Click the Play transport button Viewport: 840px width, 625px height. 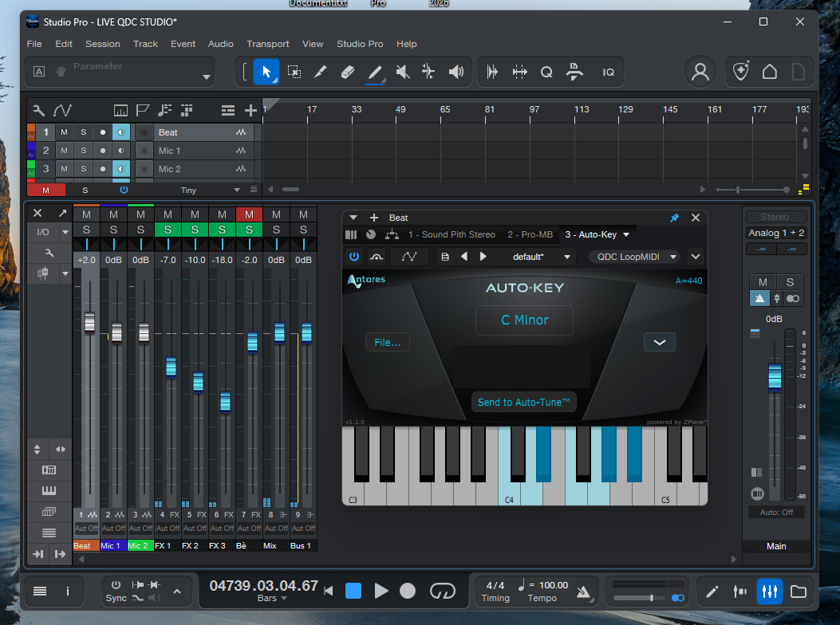[381, 591]
